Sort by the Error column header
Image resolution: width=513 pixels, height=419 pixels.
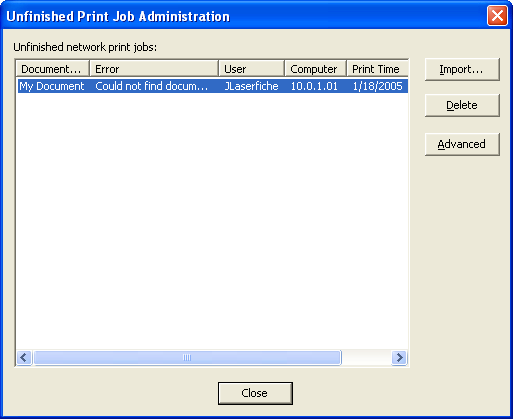(154, 69)
